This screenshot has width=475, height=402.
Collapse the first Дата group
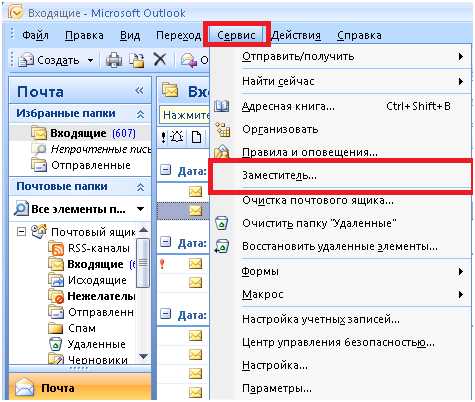point(166,170)
